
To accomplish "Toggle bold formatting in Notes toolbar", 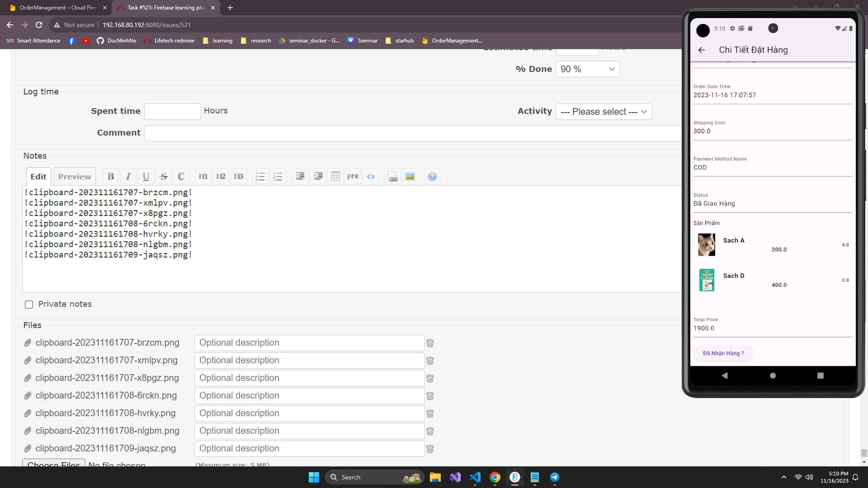I will coord(111,176).
